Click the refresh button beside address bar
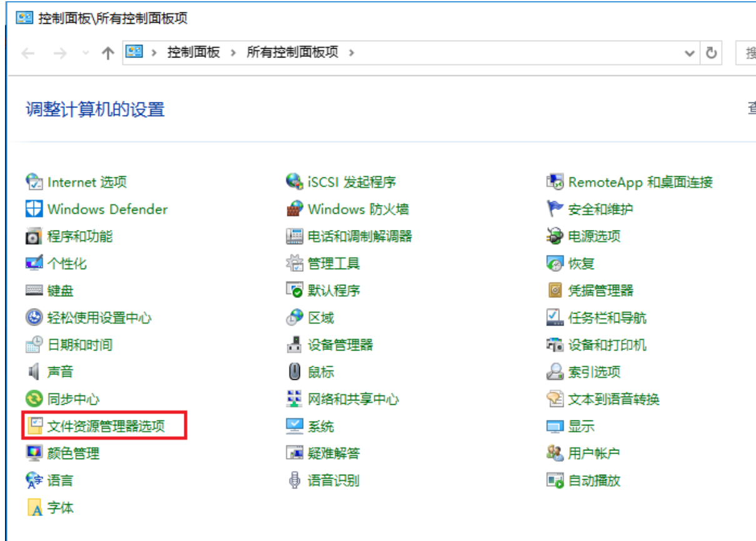The image size is (756, 541). tap(711, 53)
